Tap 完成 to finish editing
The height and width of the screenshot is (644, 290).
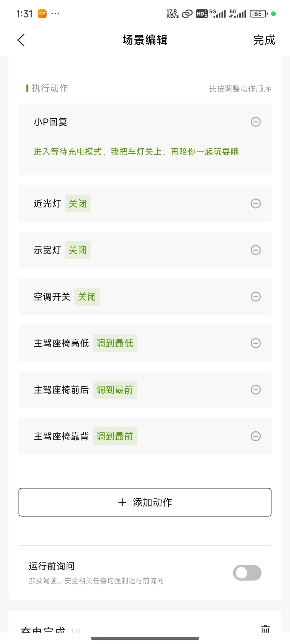point(264,40)
